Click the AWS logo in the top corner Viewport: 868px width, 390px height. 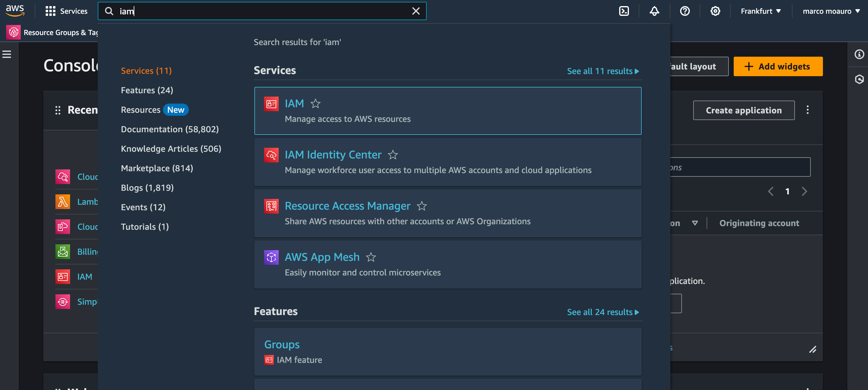pyautogui.click(x=15, y=10)
